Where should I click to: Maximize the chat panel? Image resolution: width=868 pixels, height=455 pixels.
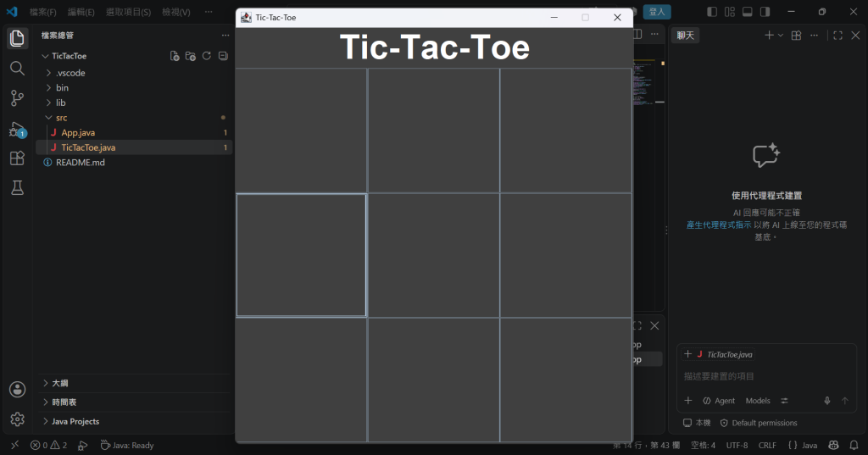(838, 36)
